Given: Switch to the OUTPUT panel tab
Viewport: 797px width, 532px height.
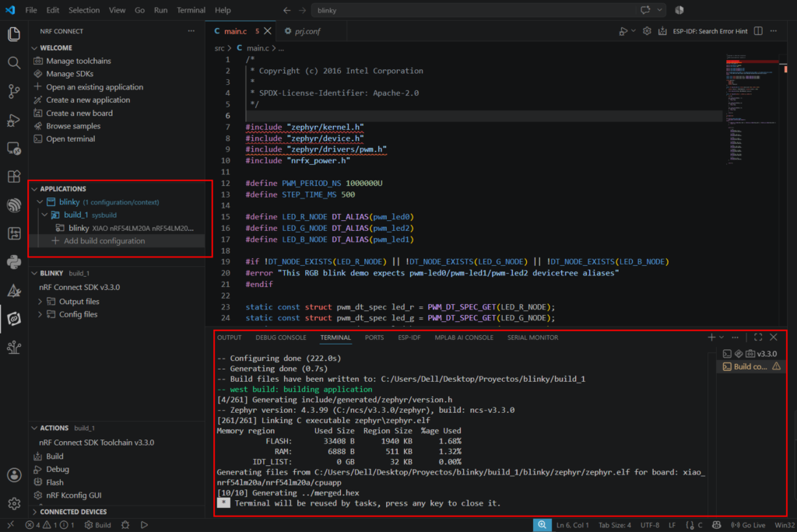Looking at the screenshot, I should 230,338.
